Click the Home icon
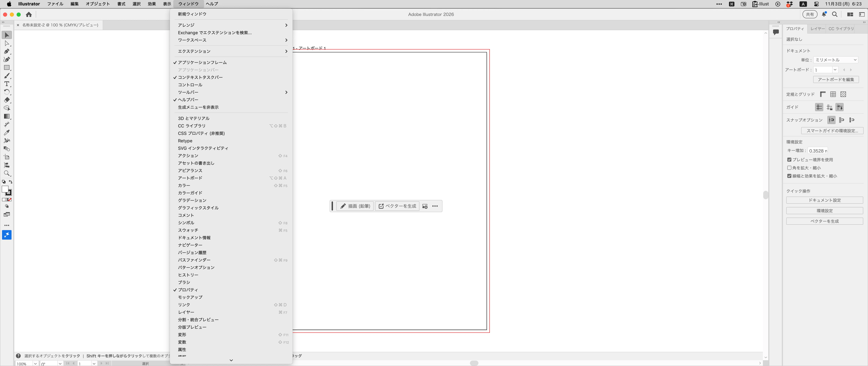 (29, 14)
